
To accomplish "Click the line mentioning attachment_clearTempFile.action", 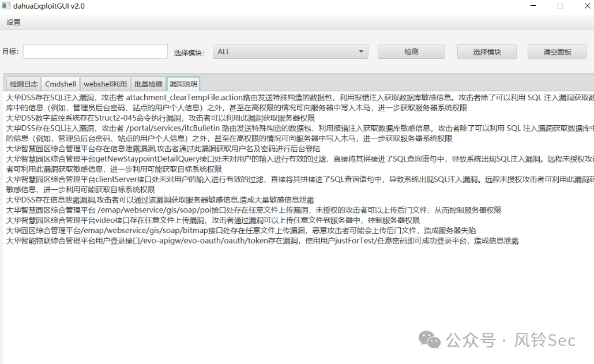I will click(300, 97).
